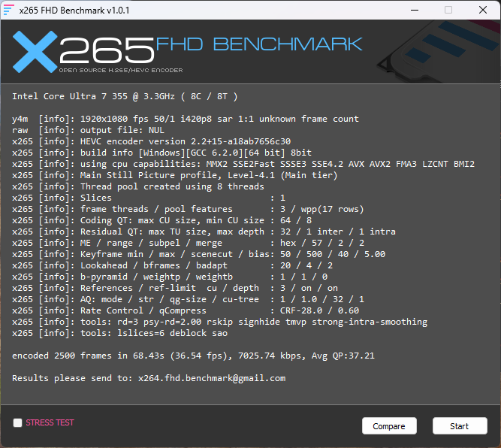Click the grayed-out maximize window button
The width and height of the screenshot is (501, 448).
click(x=448, y=10)
